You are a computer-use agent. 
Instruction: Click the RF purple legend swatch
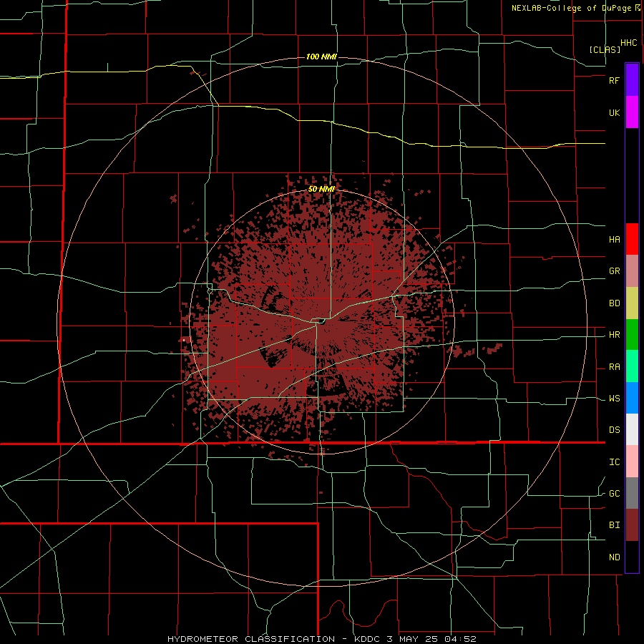pos(632,80)
